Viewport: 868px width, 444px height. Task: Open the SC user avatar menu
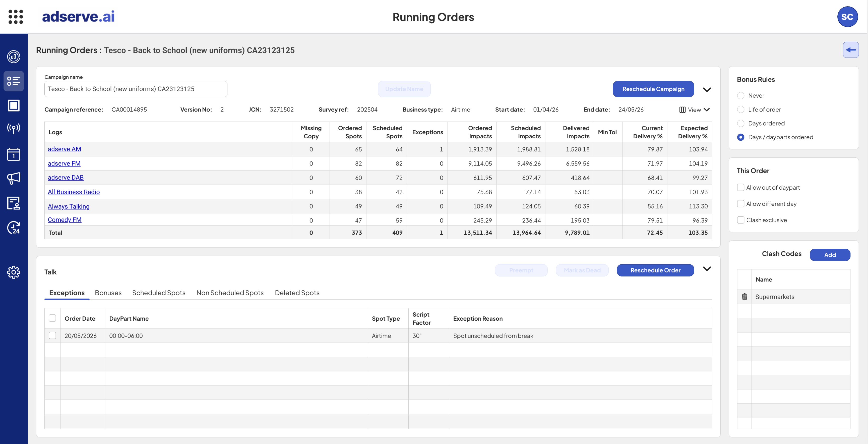coord(847,17)
